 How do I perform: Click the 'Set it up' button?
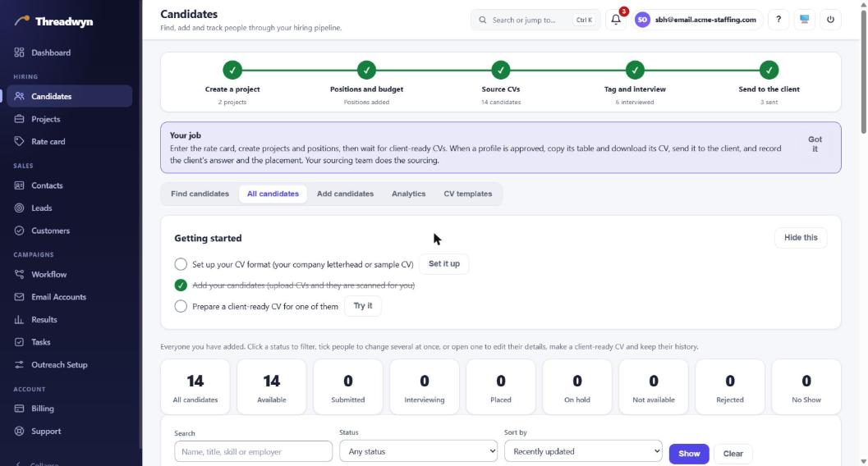(444, 263)
